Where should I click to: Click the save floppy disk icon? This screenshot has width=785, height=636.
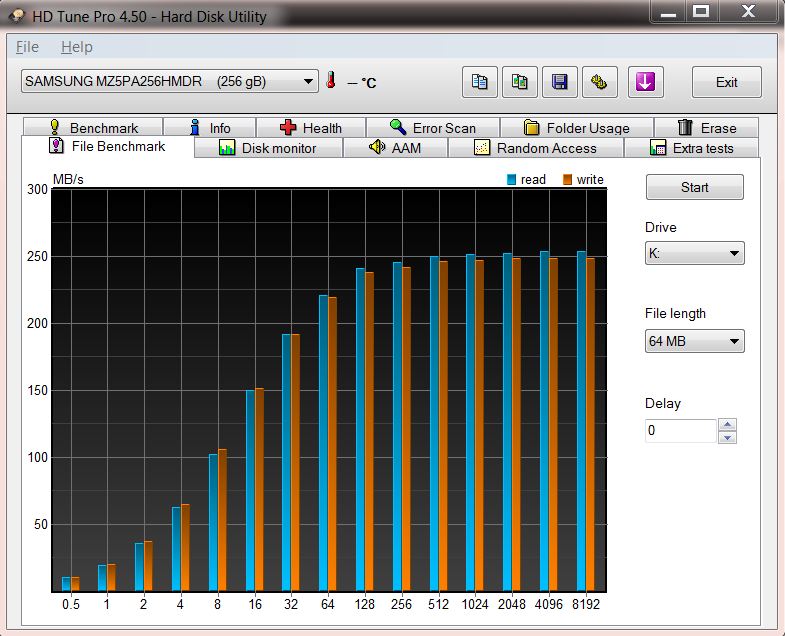[x=560, y=82]
